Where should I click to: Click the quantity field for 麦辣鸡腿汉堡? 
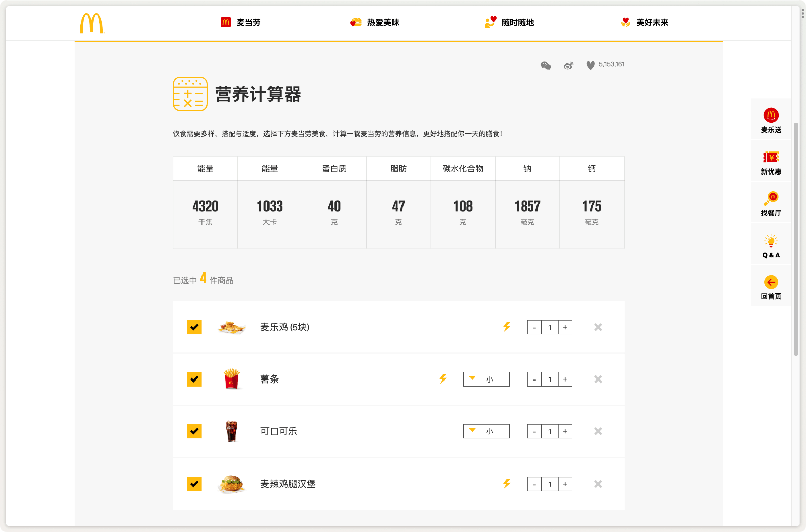(x=550, y=484)
